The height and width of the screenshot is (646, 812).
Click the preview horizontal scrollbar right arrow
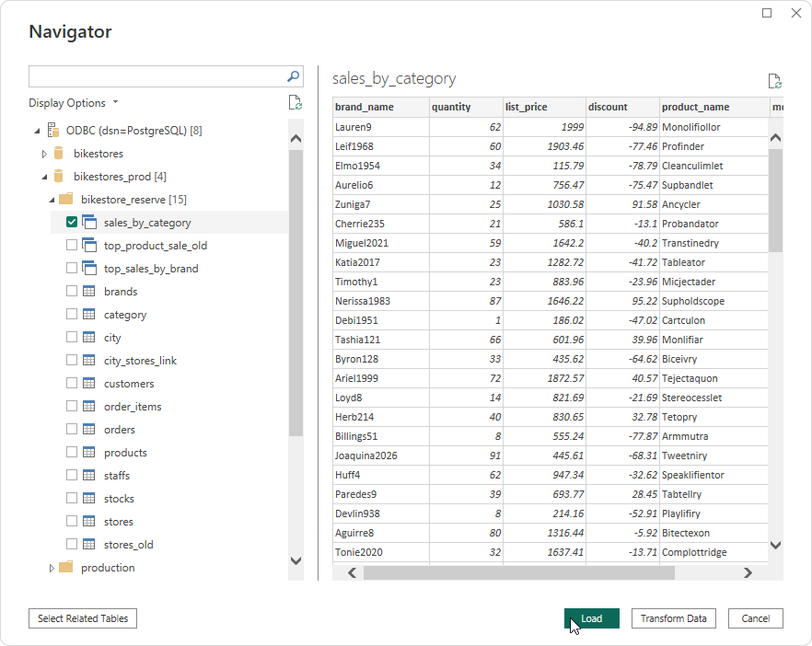click(748, 572)
